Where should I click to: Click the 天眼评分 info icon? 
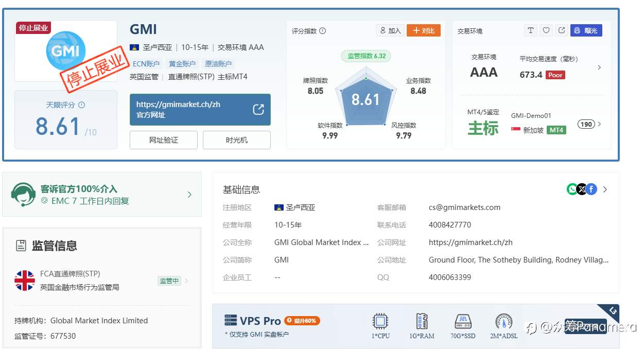pos(81,105)
